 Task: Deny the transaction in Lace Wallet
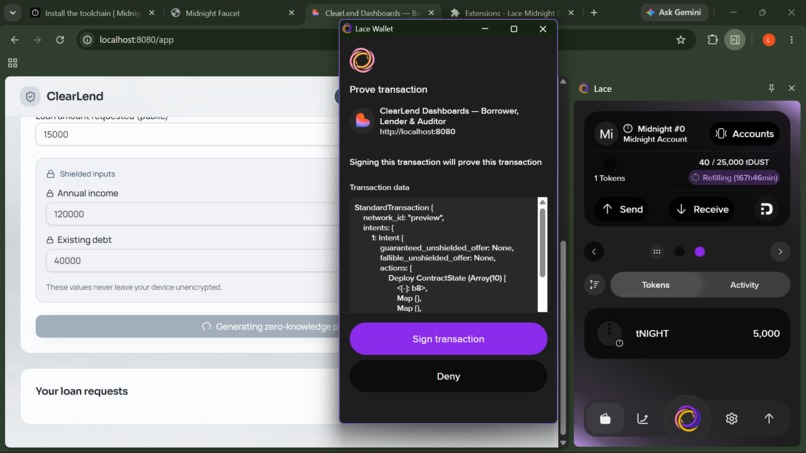pos(448,376)
